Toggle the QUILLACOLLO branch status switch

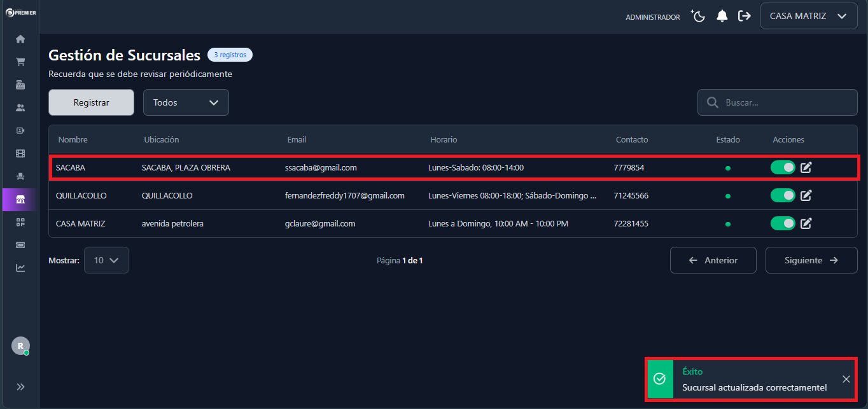pyautogui.click(x=783, y=195)
